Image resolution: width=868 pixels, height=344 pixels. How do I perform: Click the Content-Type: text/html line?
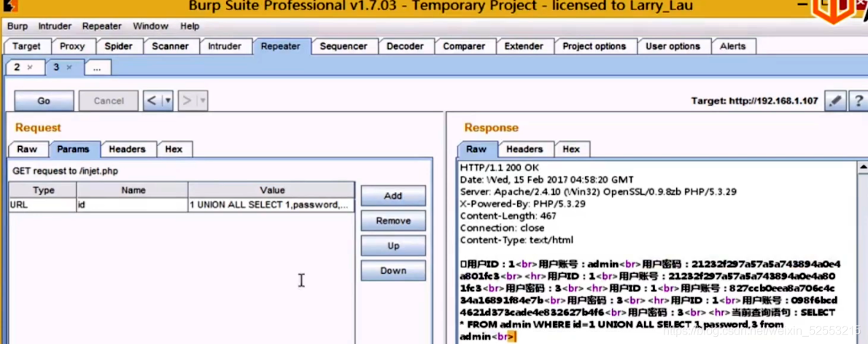coord(516,240)
